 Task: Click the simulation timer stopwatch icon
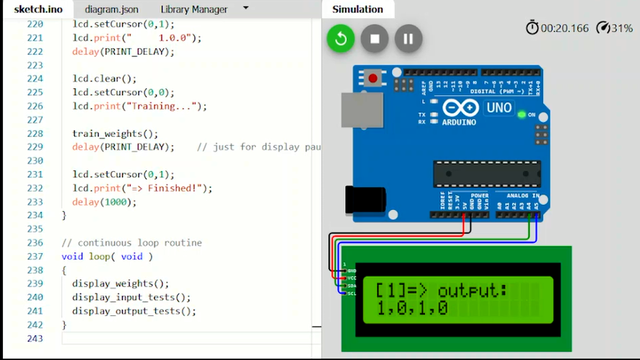[x=532, y=28]
